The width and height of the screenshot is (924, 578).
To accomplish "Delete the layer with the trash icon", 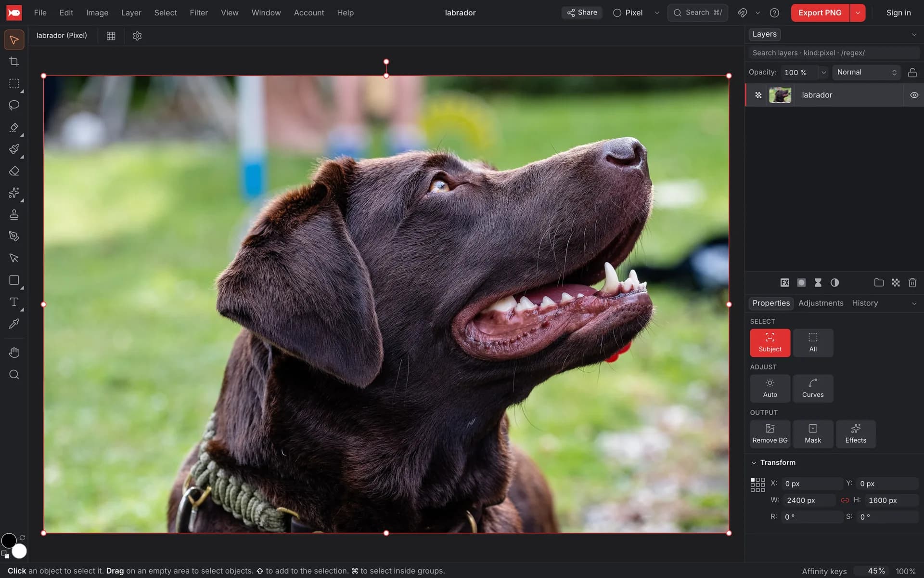I will tap(912, 283).
